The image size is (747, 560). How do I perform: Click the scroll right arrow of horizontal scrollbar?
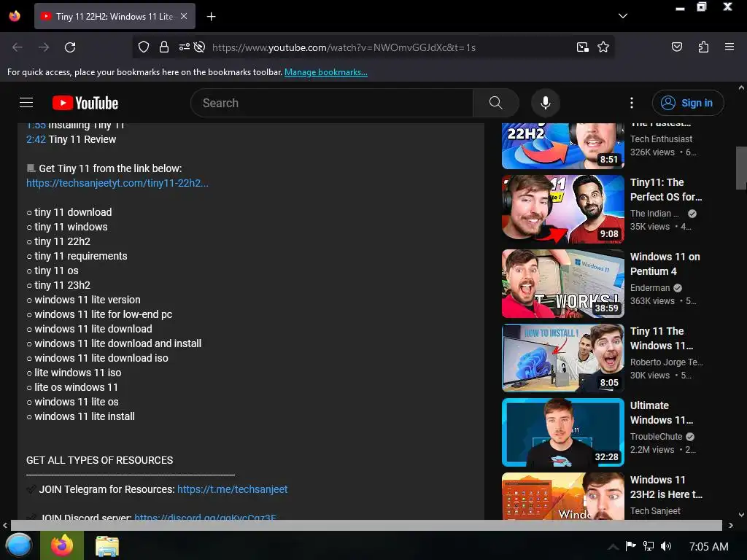pos(730,526)
